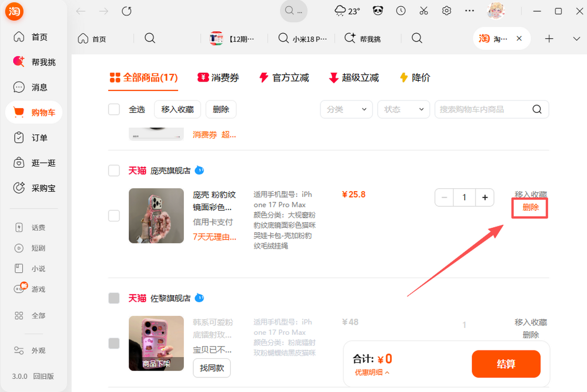This screenshot has height=392, width=587.
Task: Expand the 状态 status dropdown
Action: click(x=404, y=109)
